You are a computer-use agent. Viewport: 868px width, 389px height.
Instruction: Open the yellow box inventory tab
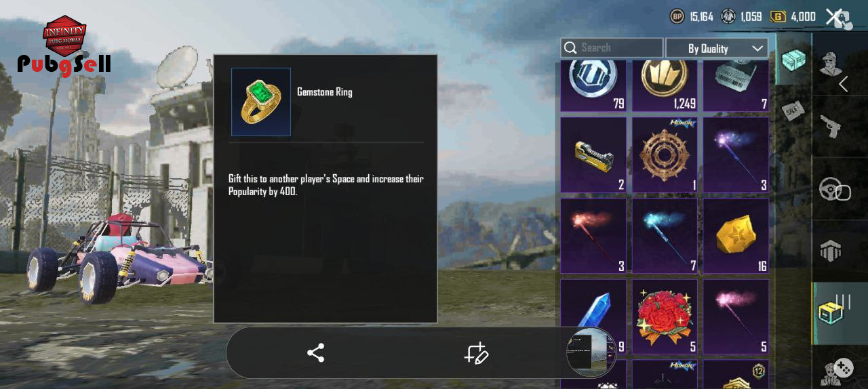(833, 311)
